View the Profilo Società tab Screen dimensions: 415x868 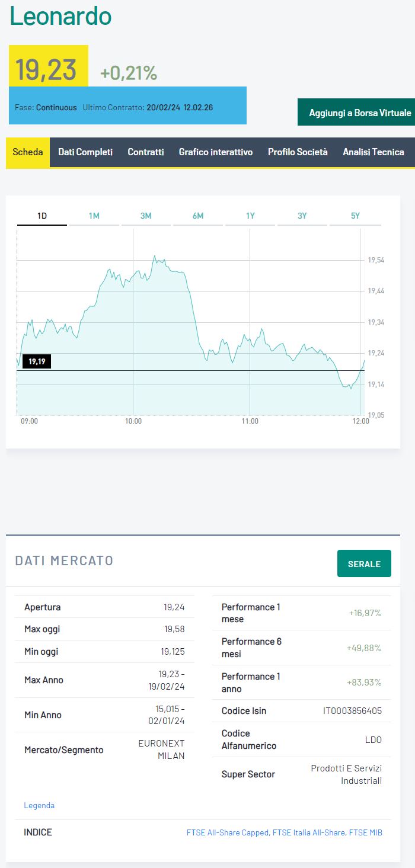tap(298, 152)
